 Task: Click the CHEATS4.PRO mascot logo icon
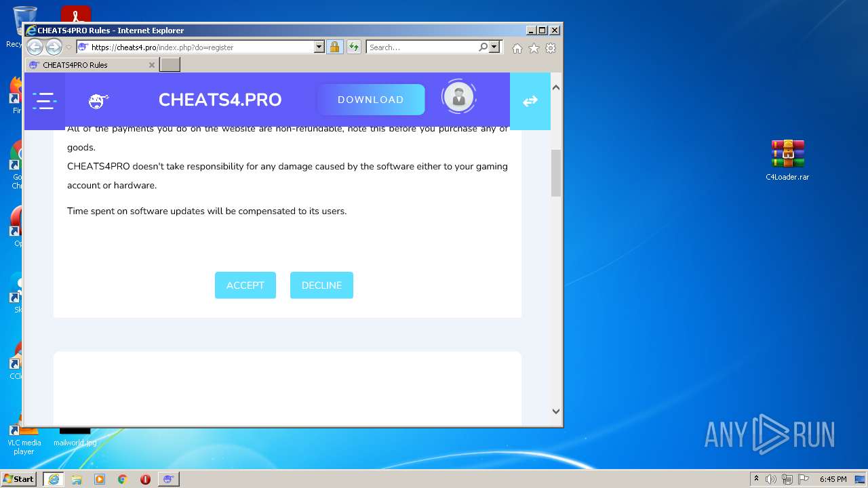pos(98,102)
